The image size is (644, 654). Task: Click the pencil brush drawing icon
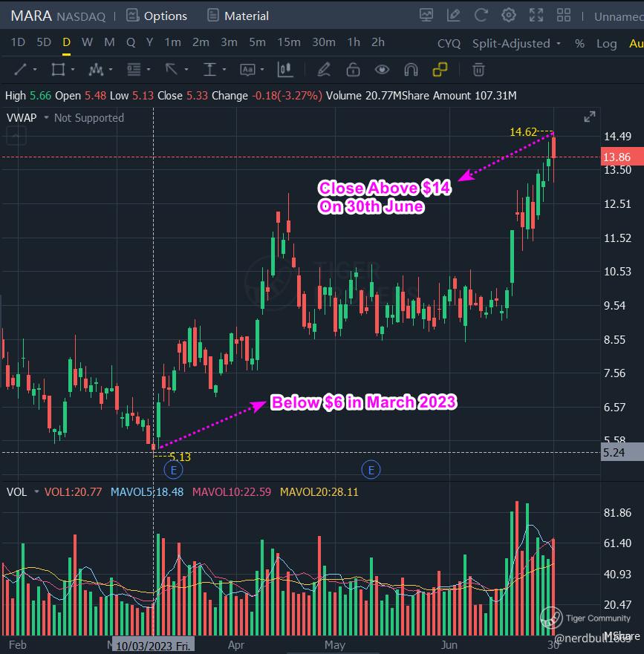[324, 69]
